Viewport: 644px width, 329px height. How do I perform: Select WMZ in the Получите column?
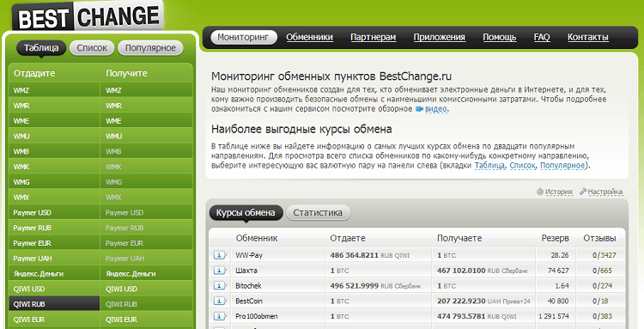[x=147, y=90]
